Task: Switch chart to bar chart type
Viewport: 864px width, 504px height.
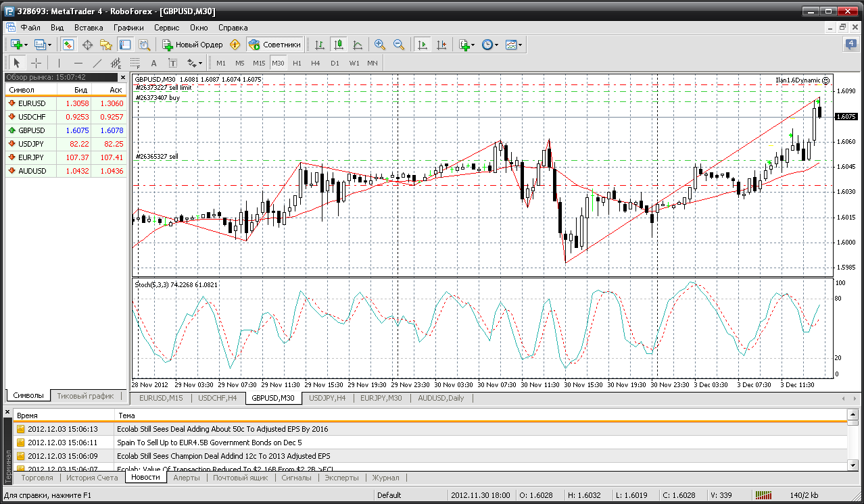Action: point(320,45)
